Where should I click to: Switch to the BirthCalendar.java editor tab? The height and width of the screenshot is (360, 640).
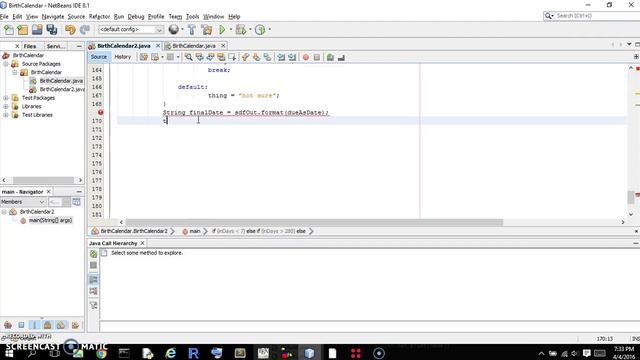194,46
